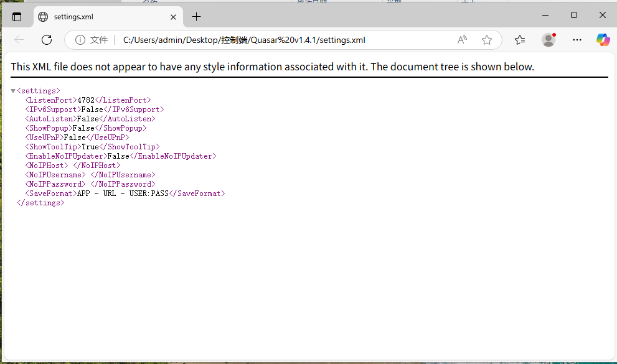Open the browser profile avatar
Screen dimensions: 617x364
click(x=549, y=40)
